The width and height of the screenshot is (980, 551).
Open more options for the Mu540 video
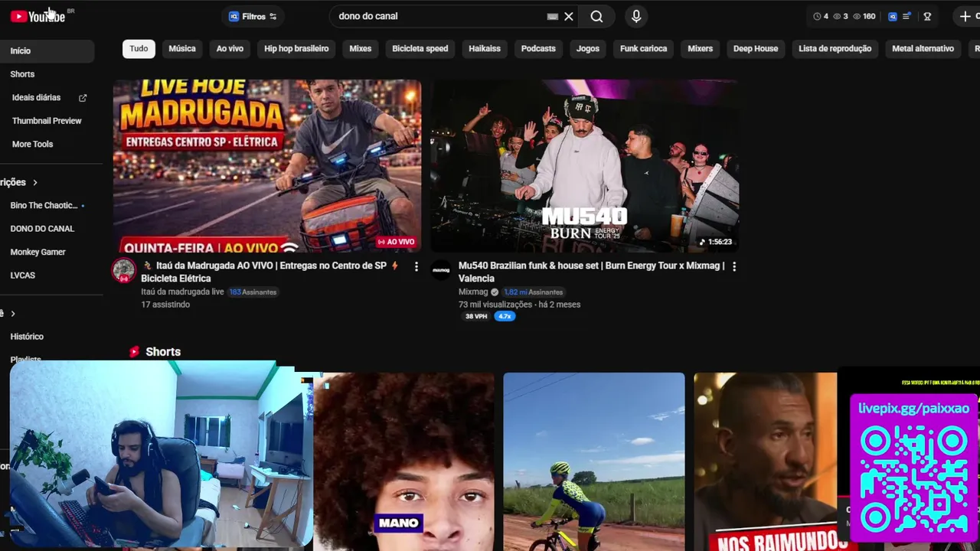point(733,266)
